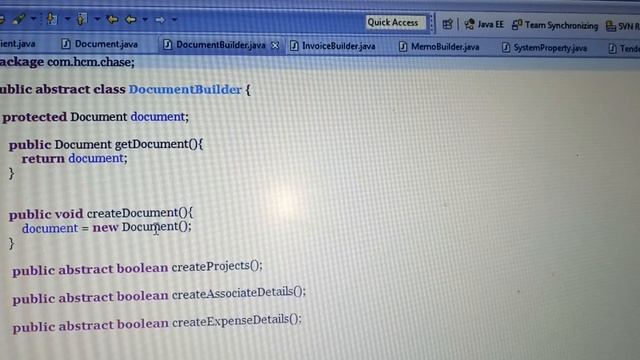Screen dimensions: 640x360
Task: Click the 'abstract class' keywords in class declaration
Action: click(x=80, y=89)
